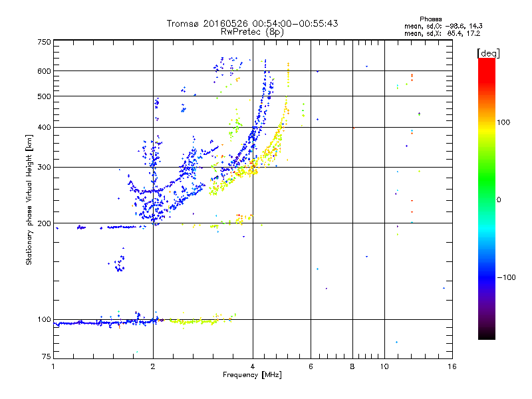Screen dimensions: 532x399
Task: Click the '8' x-axis tick label
Action: point(352,366)
